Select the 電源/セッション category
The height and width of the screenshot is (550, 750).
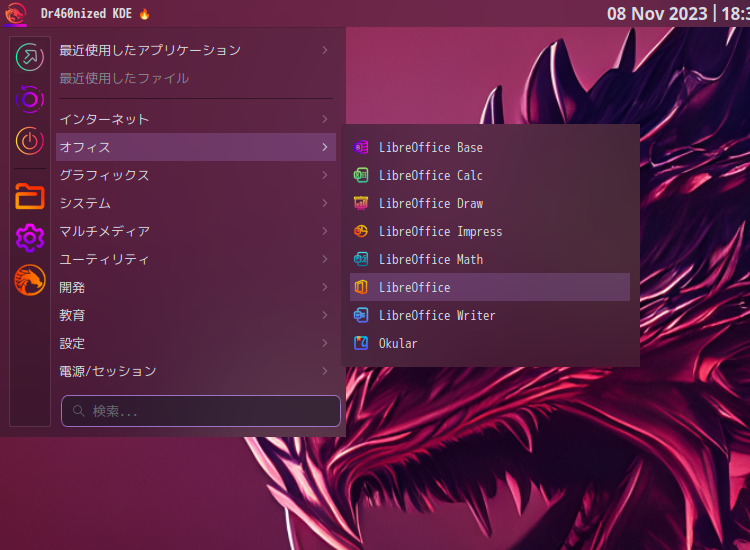(x=196, y=371)
